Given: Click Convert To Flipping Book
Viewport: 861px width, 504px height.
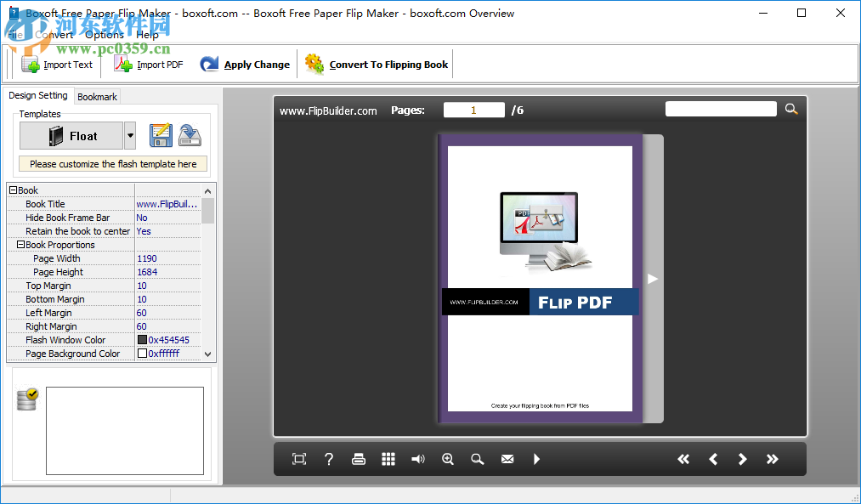Looking at the screenshot, I should [x=375, y=64].
